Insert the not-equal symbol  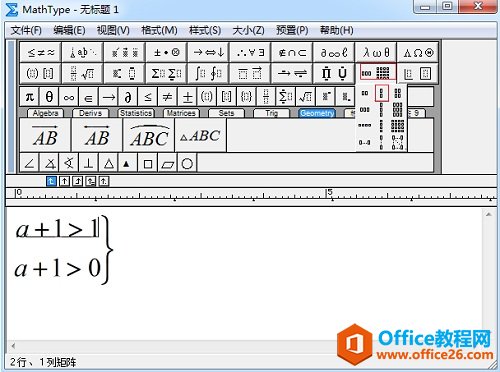[167, 97]
